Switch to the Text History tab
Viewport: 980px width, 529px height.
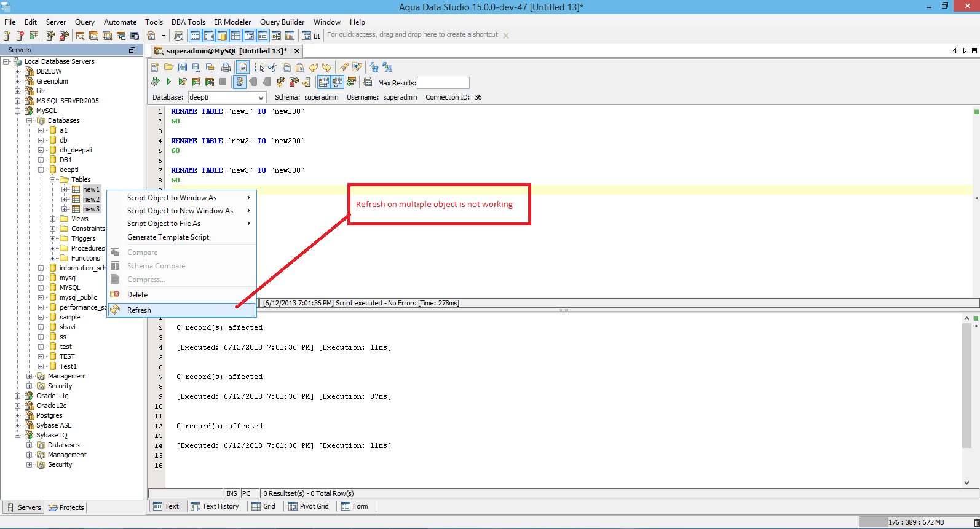pyautogui.click(x=215, y=506)
